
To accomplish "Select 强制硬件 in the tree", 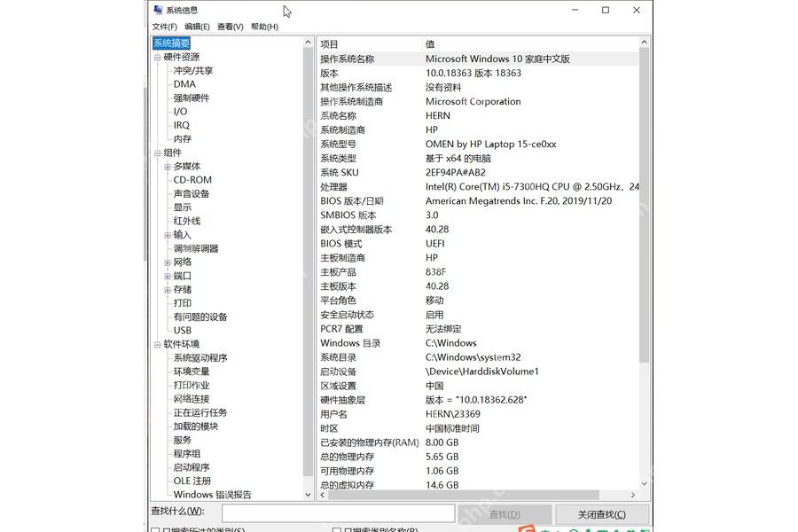I will pos(191,98).
